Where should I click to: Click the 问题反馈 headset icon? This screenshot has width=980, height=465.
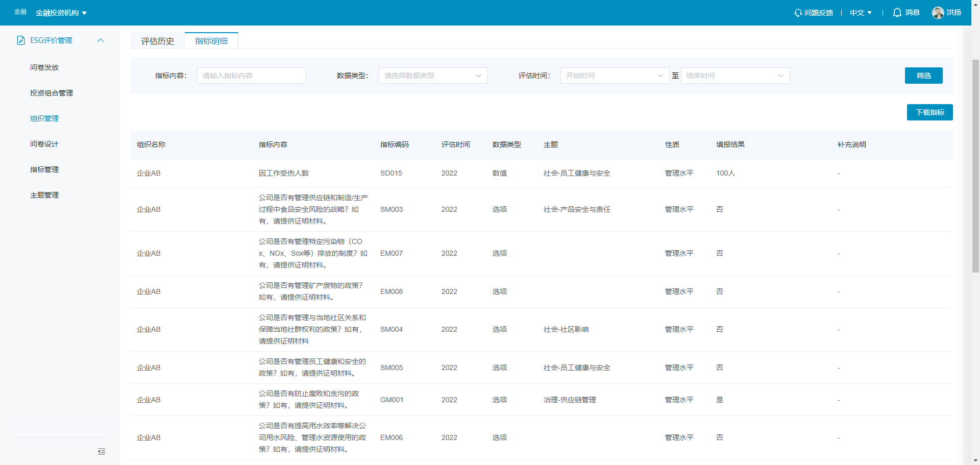[x=798, y=13]
